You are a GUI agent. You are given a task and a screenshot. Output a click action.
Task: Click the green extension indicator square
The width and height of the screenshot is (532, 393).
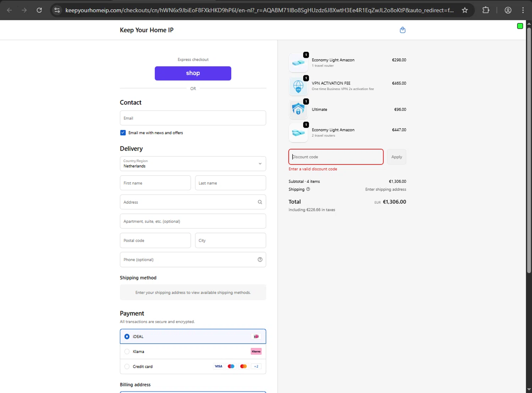pyautogui.click(x=520, y=26)
